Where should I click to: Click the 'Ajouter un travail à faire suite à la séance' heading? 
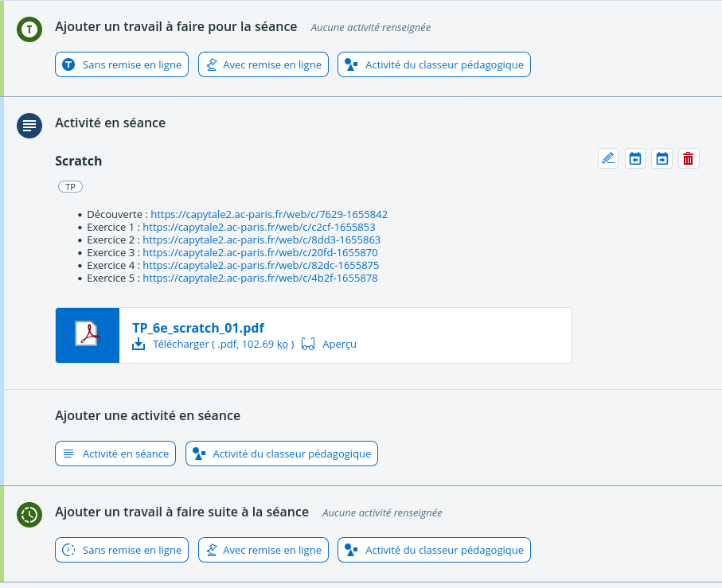click(181, 512)
